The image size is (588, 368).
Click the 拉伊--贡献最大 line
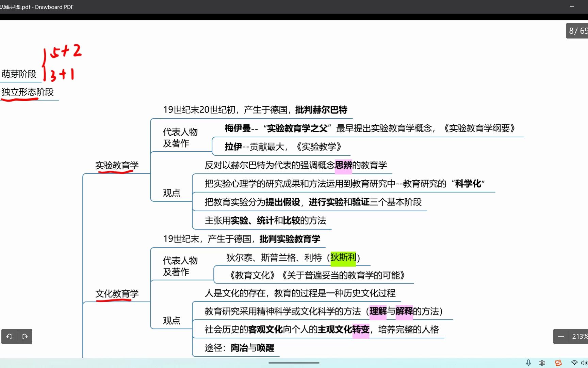[283, 147]
